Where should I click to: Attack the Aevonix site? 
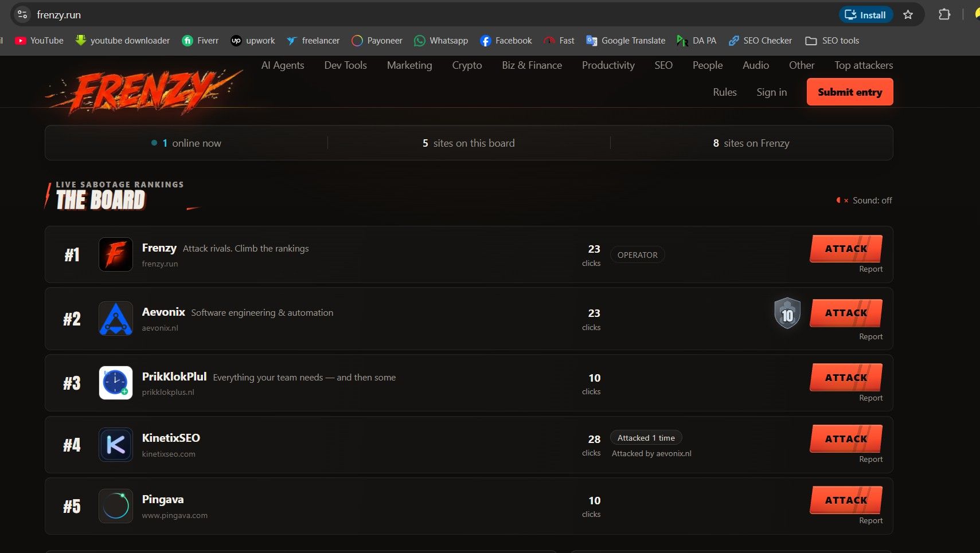(846, 313)
